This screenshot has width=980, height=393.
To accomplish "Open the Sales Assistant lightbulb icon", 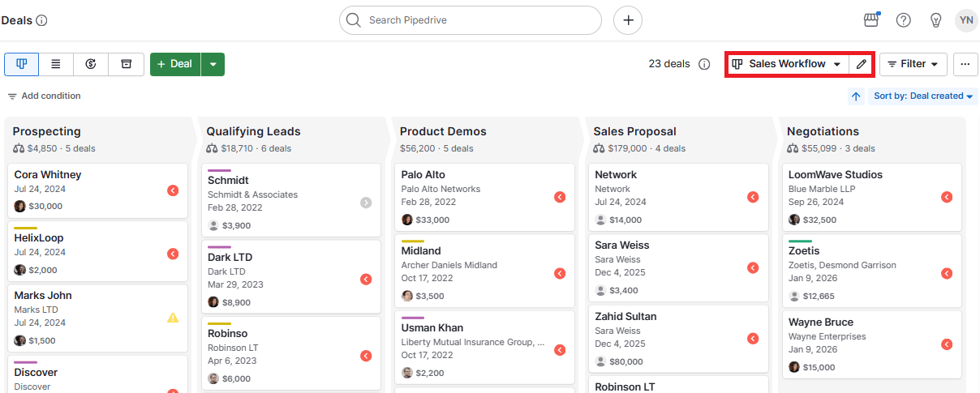I will pos(935,20).
